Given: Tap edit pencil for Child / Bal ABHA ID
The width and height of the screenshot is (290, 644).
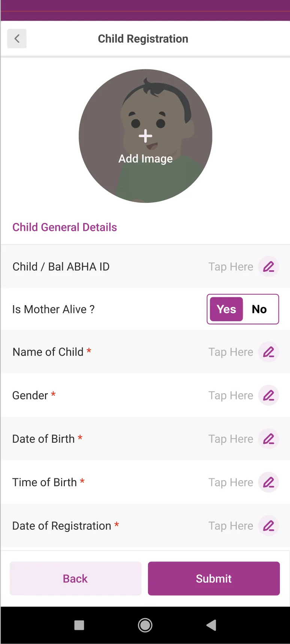Looking at the screenshot, I should tap(269, 267).
